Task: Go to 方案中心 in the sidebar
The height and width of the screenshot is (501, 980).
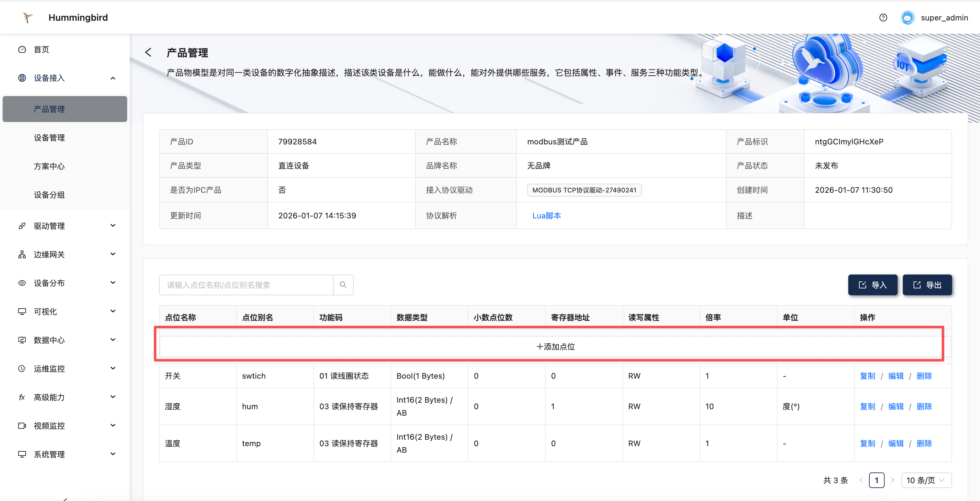Action: [x=49, y=166]
